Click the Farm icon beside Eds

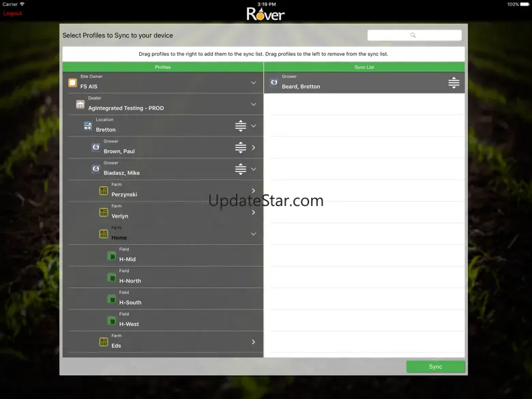[x=104, y=342]
